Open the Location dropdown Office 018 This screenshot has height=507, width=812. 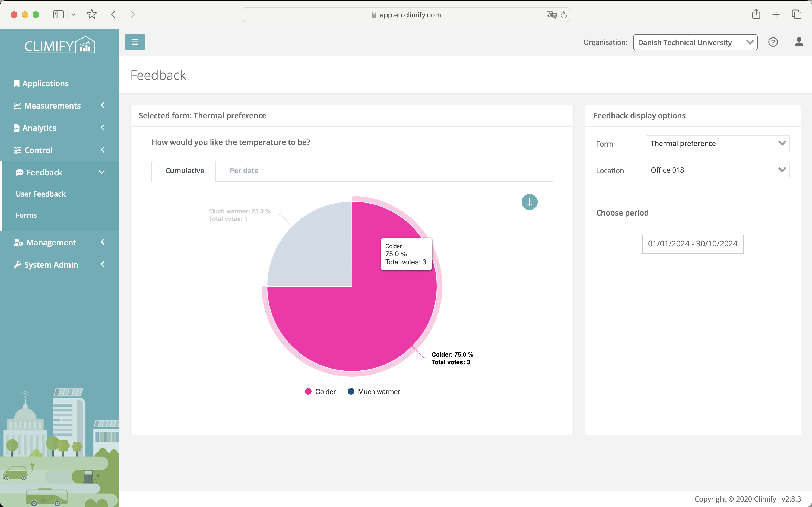pyautogui.click(x=718, y=170)
